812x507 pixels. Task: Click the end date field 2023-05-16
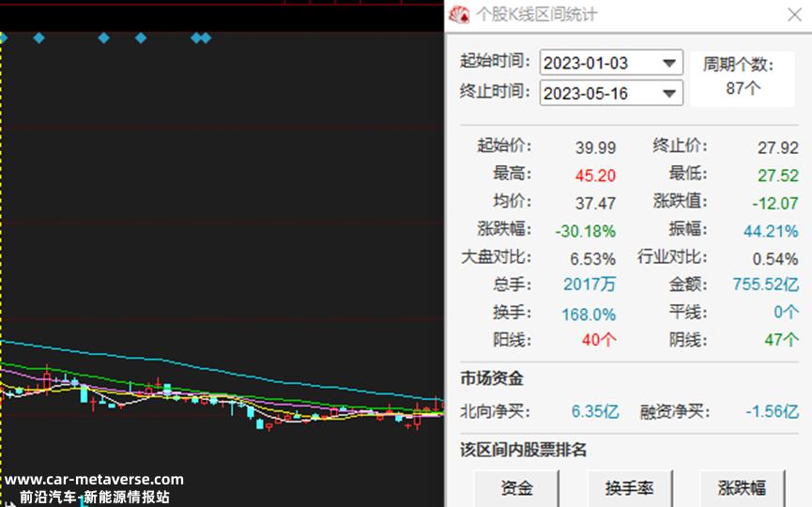pyautogui.click(x=611, y=93)
